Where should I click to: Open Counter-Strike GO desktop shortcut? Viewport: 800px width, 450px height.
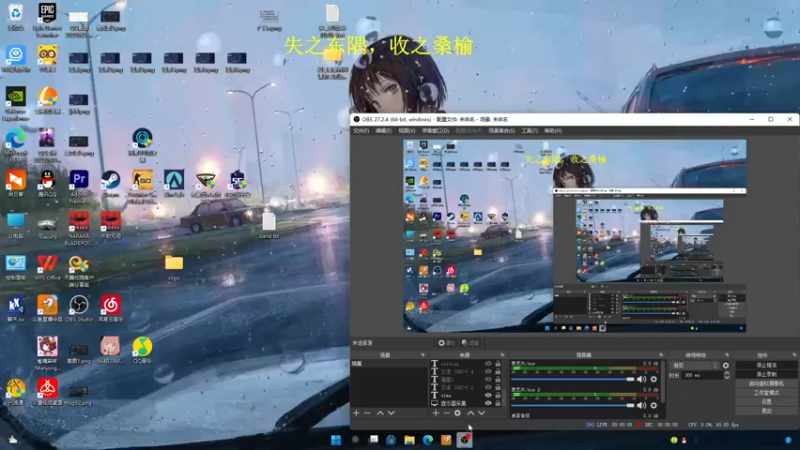tap(142, 187)
